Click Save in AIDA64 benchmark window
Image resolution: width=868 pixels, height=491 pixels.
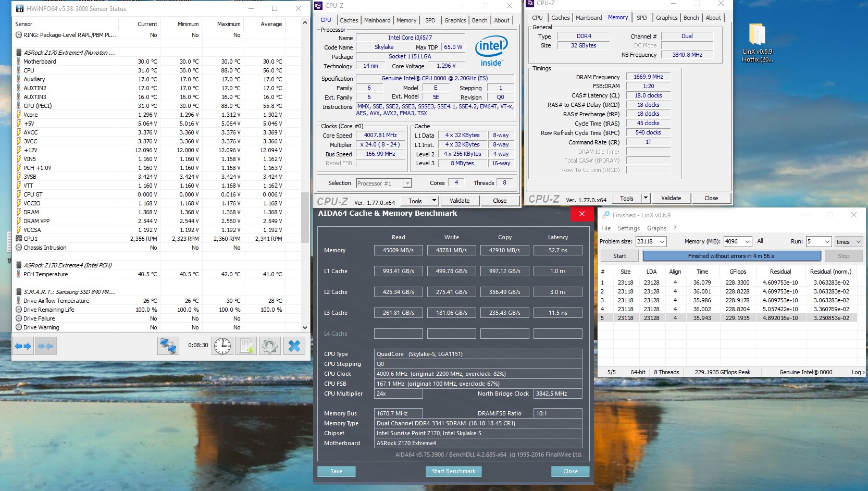pyautogui.click(x=336, y=471)
